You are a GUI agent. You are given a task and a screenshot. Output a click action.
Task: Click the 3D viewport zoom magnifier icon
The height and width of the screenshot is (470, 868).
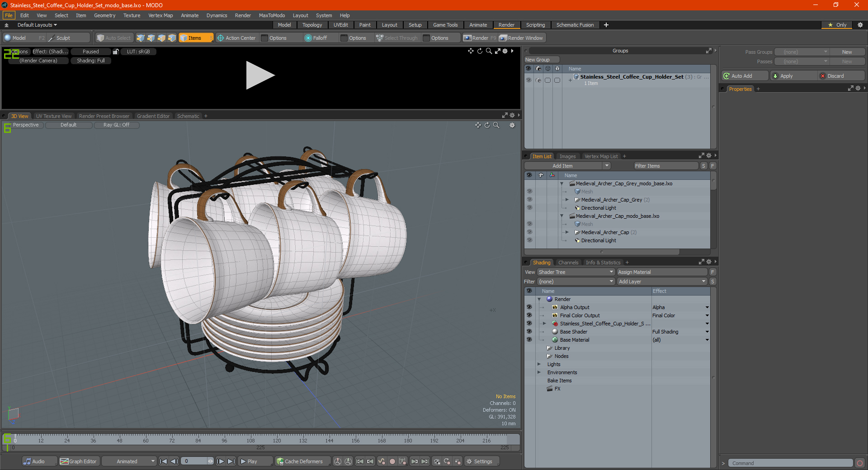pos(496,125)
